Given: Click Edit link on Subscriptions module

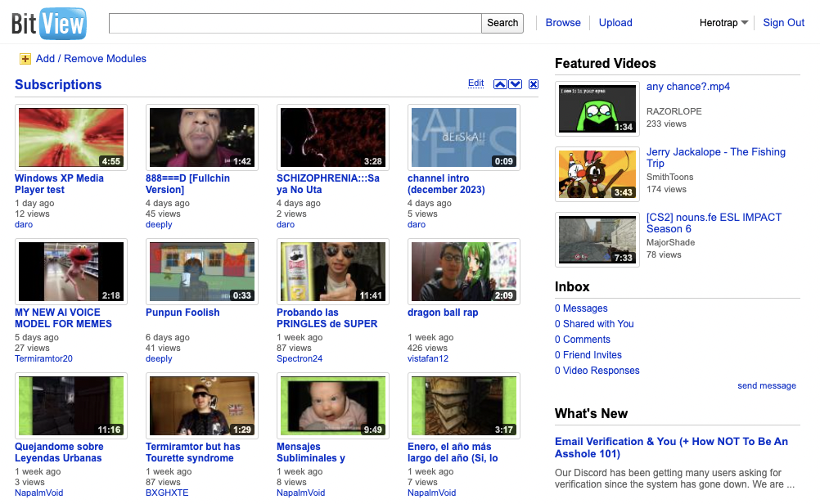Looking at the screenshot, I should [x=475, y=83].
